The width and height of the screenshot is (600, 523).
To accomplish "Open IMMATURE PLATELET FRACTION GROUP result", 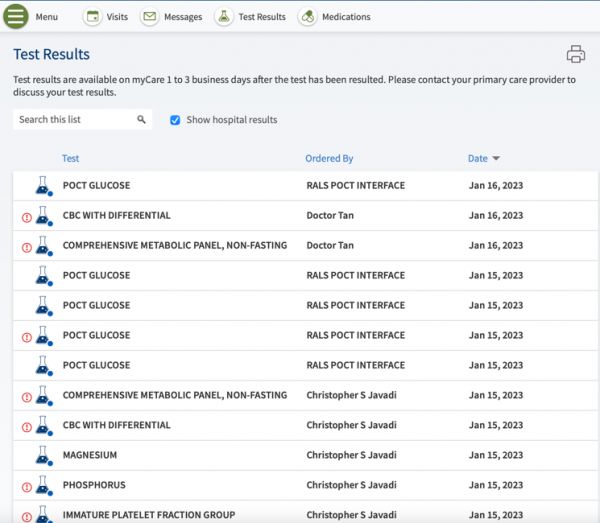I will coord(149,515).
